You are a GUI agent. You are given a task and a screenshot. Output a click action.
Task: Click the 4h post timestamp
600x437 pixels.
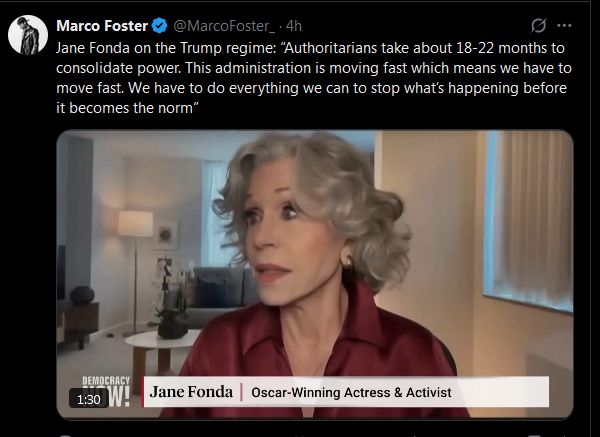[294, 26]
